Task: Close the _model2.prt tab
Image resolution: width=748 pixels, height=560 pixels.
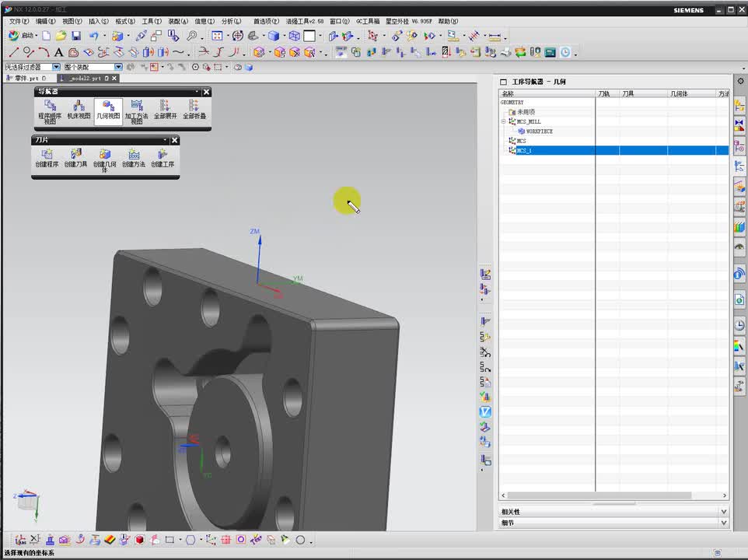Action: [114, 79]
